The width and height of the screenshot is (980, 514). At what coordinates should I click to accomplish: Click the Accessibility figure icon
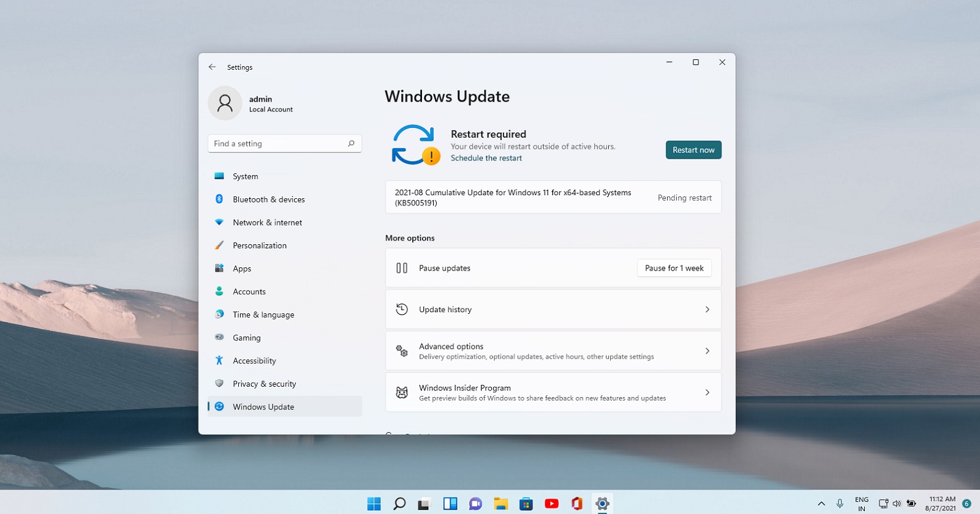click(x=219, y=360)
